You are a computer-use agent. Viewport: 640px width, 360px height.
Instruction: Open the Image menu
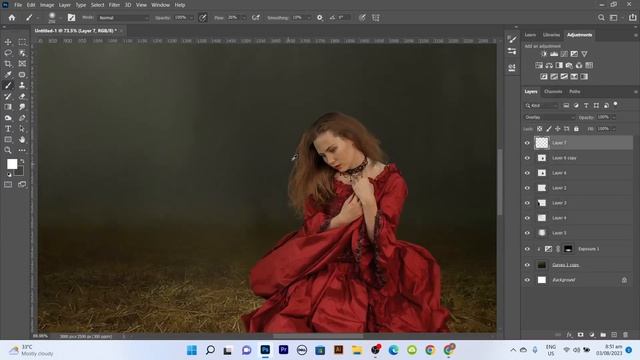coord(47,5)
